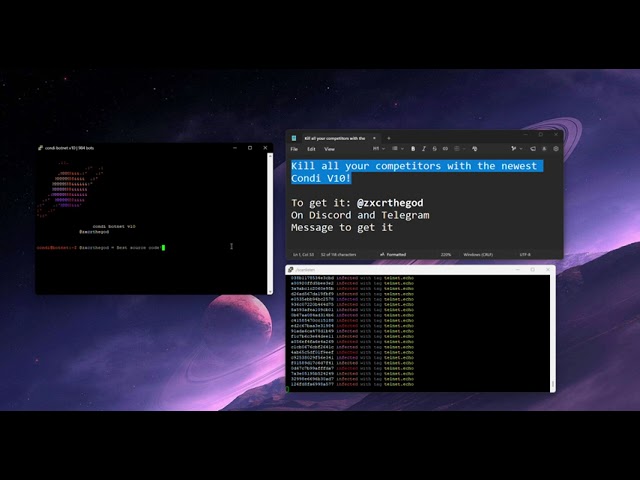Toggle italic formatting in Notepad

tap(424, 149)
